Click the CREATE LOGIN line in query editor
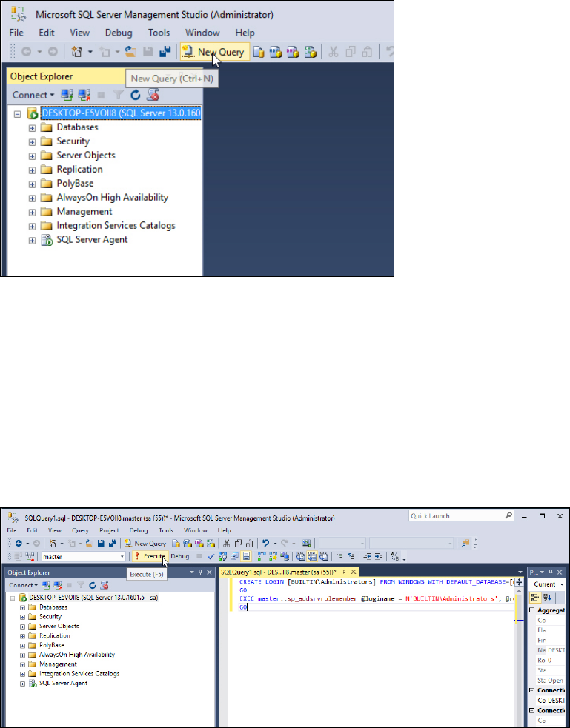570x728 pixels. coord(377,582)
